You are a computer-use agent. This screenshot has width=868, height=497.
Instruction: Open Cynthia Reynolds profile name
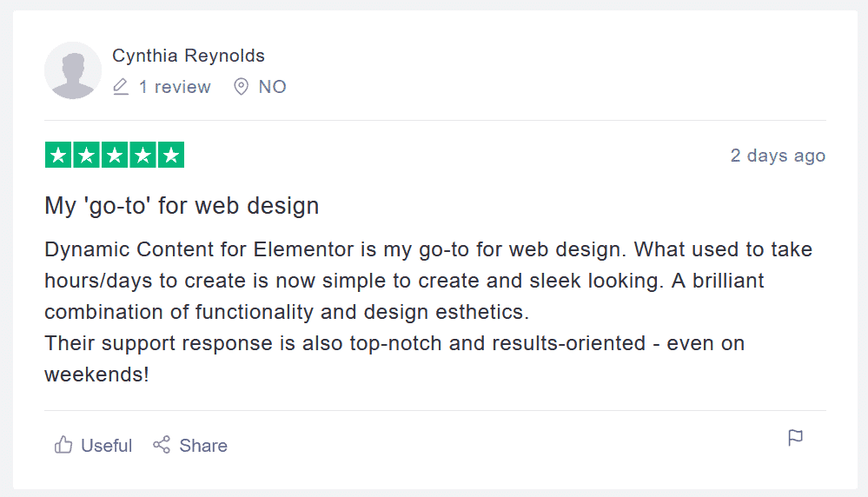coord(189,56)
